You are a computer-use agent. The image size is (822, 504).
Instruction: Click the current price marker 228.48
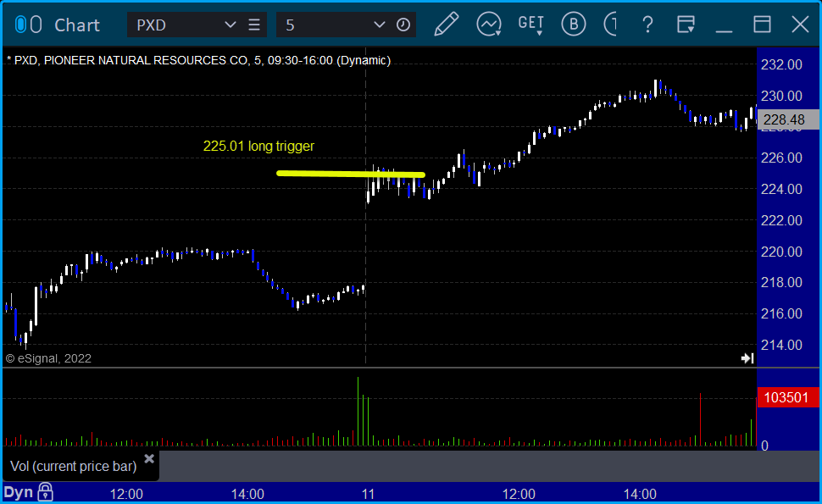pyautogui.click(x=787, y=120)
